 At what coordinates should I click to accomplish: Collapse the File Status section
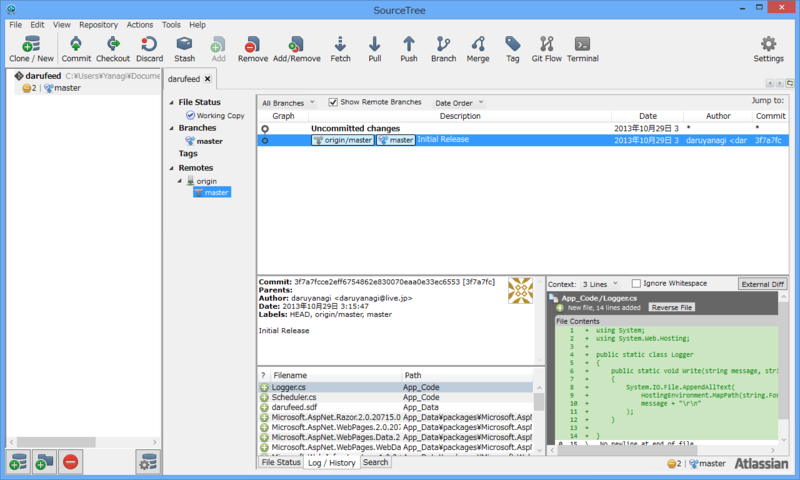click(171, 103)
